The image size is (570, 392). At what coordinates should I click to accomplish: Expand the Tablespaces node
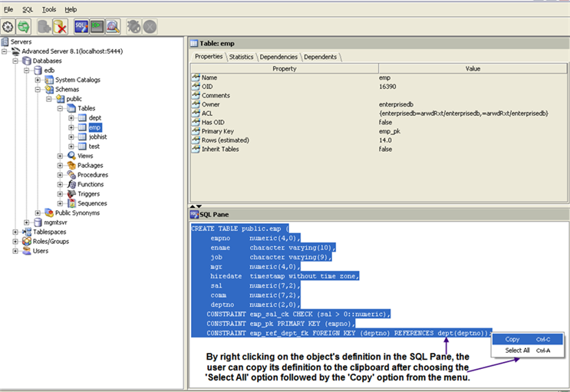pos(15,232)
